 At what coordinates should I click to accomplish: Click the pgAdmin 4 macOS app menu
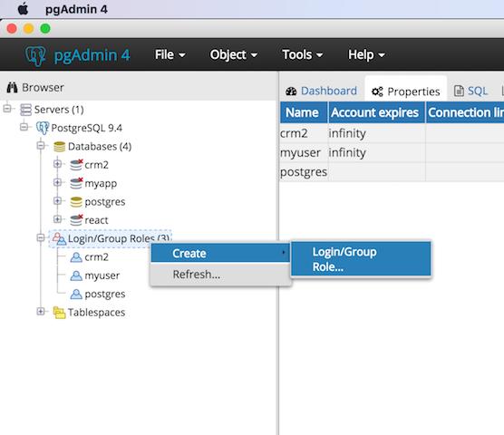coord(76,9)
